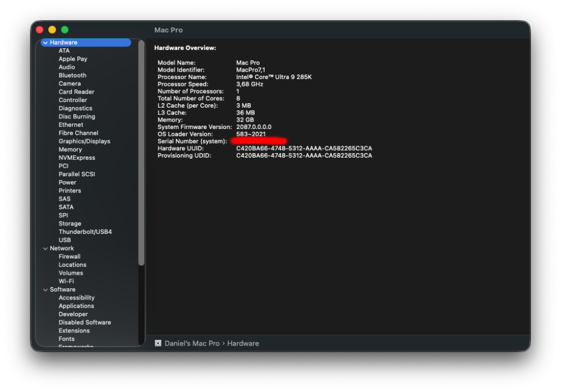Select Diagnostics in the sidebar
The image size is (561, 392).
tap(76, 108)
